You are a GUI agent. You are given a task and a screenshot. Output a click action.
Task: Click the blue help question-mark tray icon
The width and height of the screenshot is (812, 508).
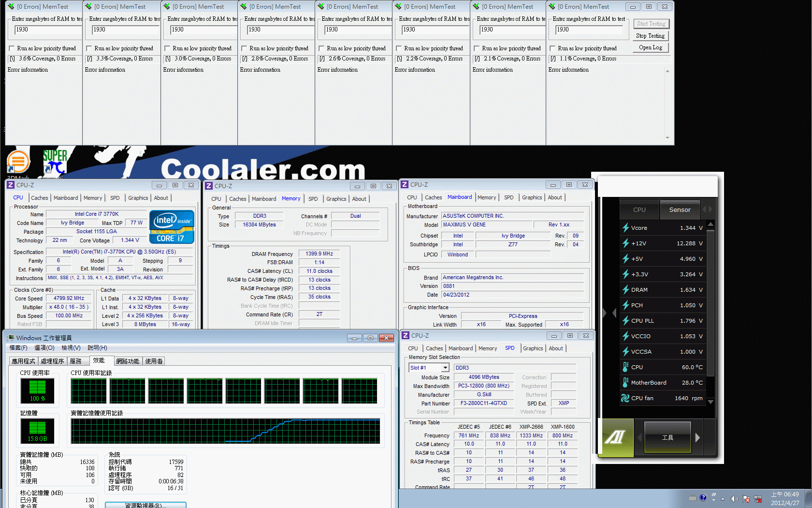pyautogui.click(x=703, y=497)
